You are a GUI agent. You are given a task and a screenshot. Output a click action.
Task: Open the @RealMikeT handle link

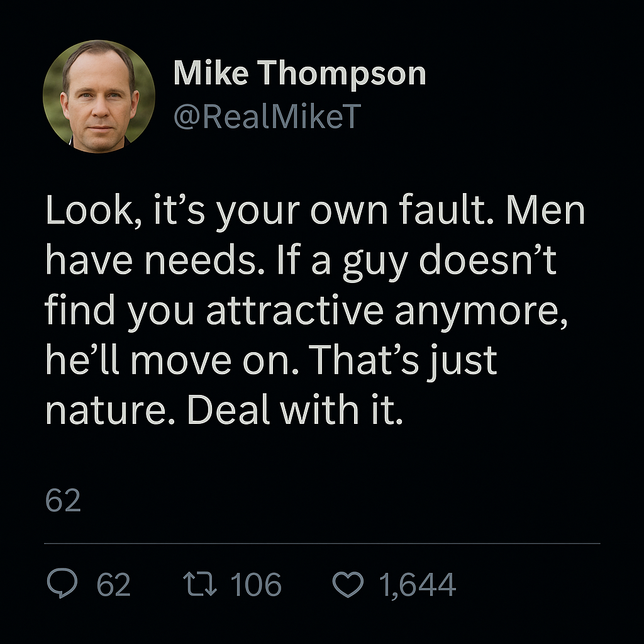point(265,115)
